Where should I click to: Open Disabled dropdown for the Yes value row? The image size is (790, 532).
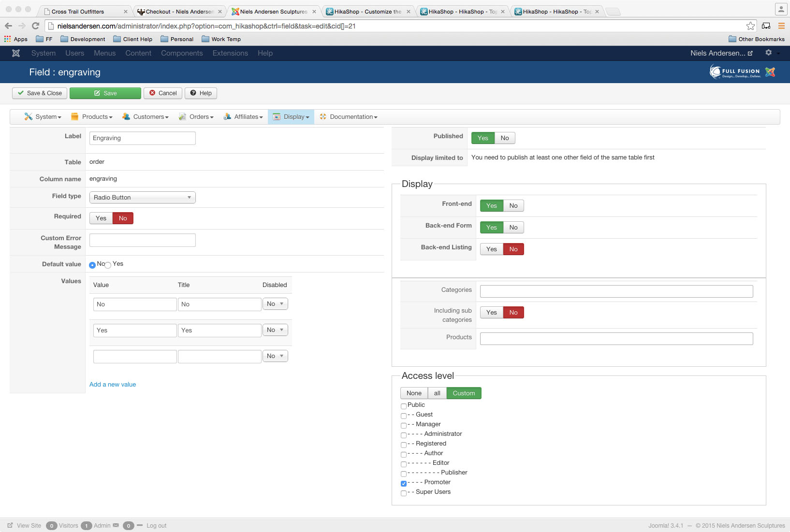[275, 330]
